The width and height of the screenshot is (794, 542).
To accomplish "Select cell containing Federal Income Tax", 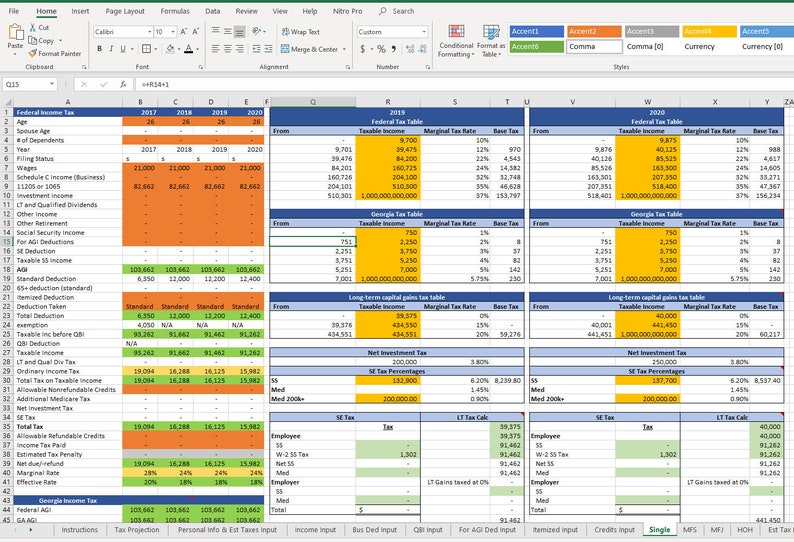I will [x=68, y=112].
